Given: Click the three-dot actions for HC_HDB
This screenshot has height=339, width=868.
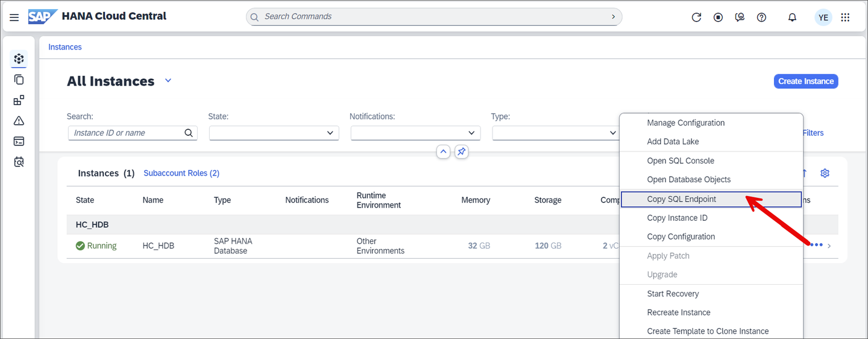Looking at the screenshot, I should (816, 246).
